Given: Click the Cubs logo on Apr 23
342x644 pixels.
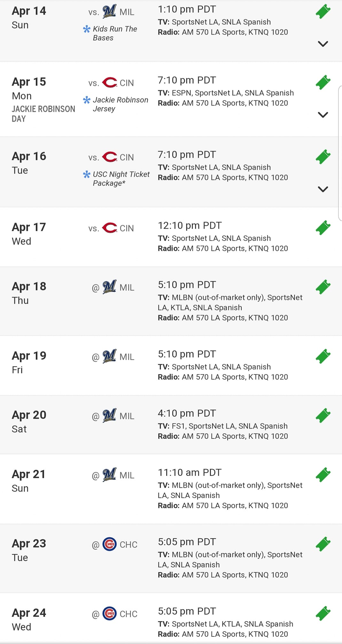Looking at the screenshot, I should (x=109, y=544).
